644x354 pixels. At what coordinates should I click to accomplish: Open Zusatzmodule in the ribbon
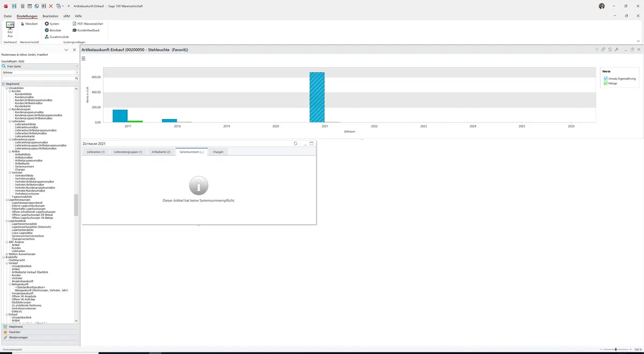[x=57, y=36]
